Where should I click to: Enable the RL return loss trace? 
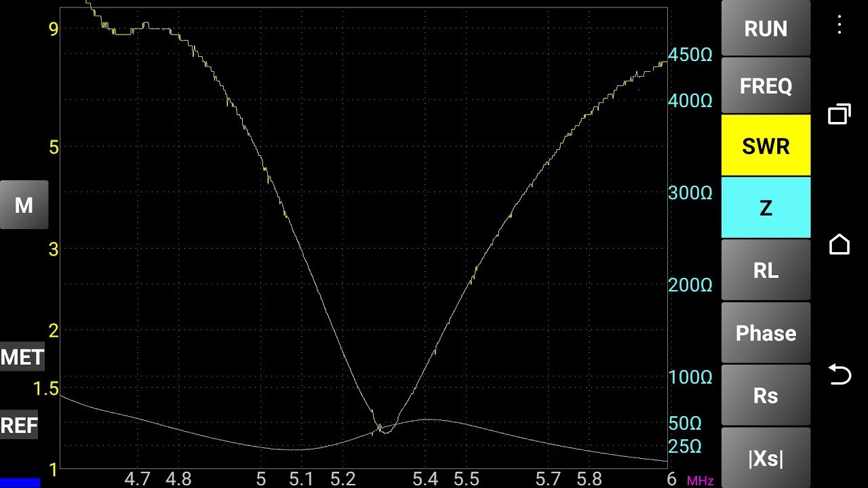[x=766, y=270]
